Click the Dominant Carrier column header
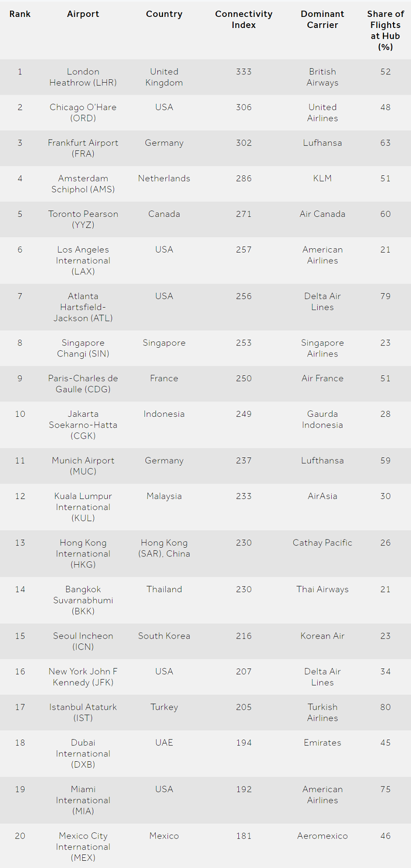This screenshot has height=868, width=411. [x=323, y=19]
